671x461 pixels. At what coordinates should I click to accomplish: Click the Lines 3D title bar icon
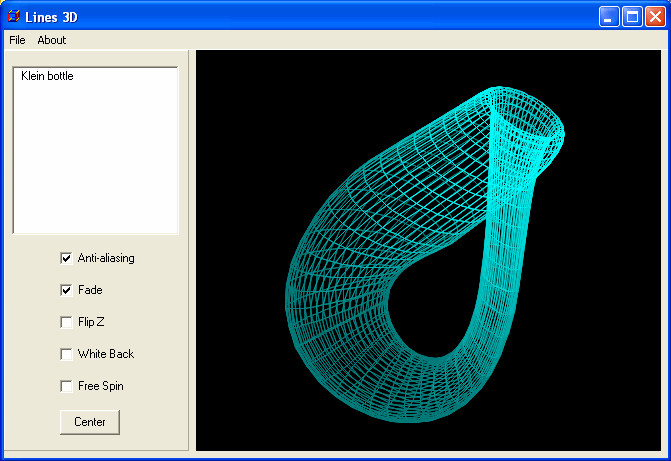14,17
